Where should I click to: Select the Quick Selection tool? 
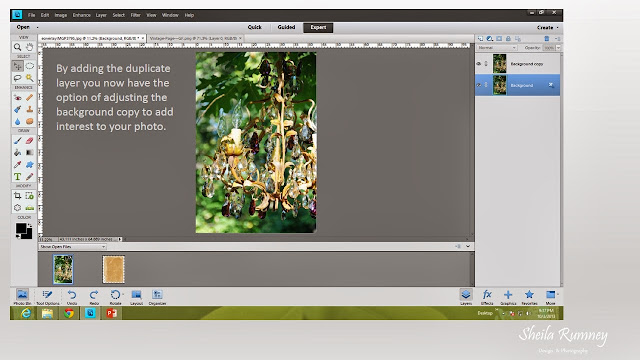click(x=29, y=78)
